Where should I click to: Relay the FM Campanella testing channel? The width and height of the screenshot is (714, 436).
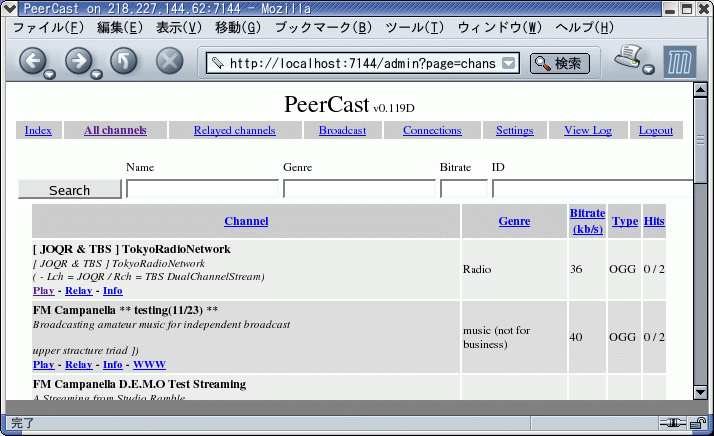[79, 365]
